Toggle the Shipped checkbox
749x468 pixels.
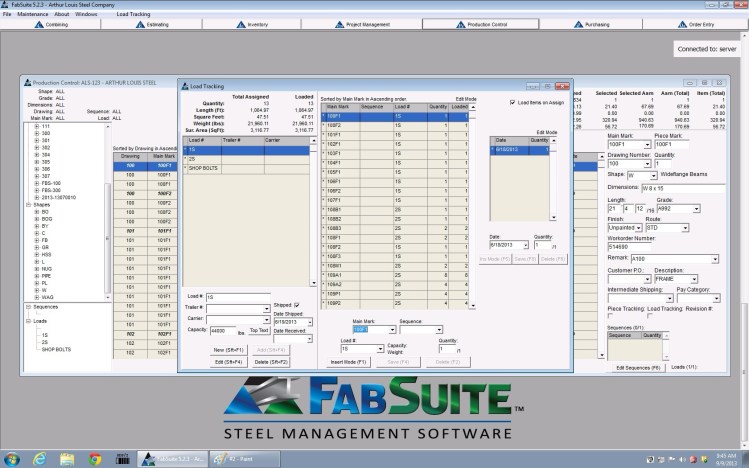point(295,305)
